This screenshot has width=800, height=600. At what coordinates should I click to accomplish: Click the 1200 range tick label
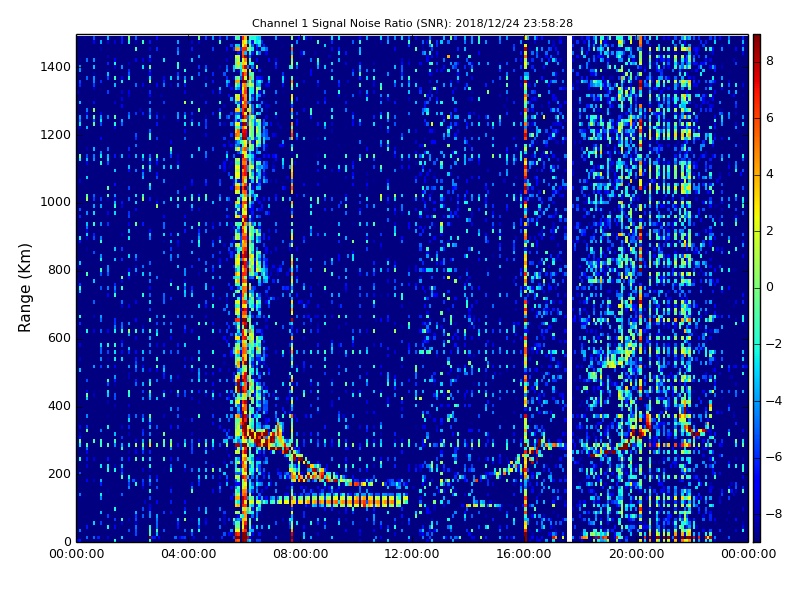pos(56,135)
